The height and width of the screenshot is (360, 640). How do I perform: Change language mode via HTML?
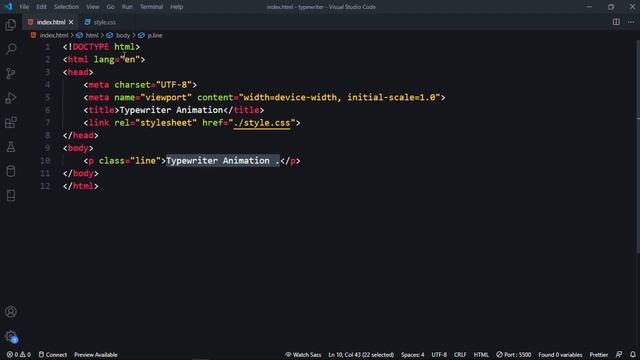(481, 355)
